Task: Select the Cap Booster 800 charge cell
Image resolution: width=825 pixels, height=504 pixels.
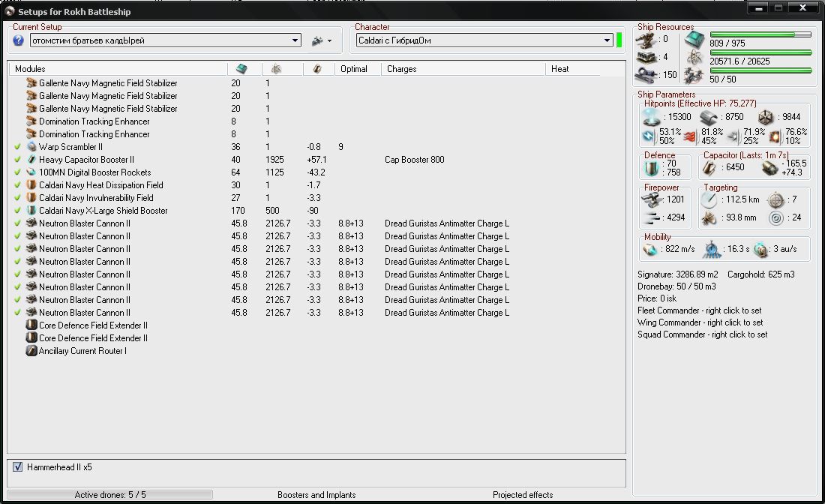Action: point(415,160)
